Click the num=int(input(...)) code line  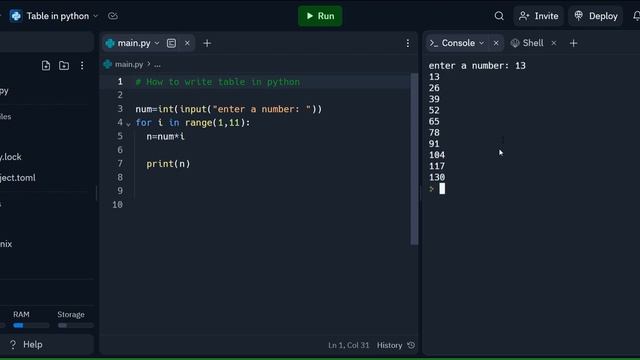229,109
